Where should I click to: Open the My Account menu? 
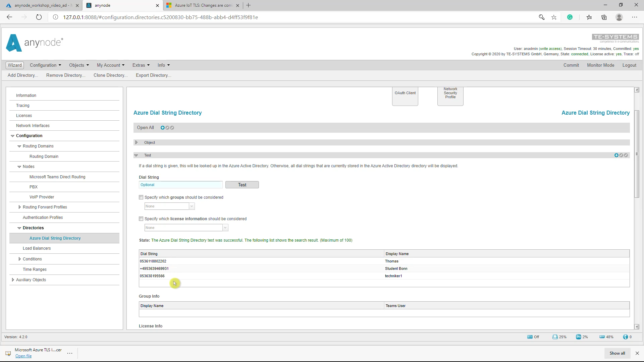(x=110, y=65)
